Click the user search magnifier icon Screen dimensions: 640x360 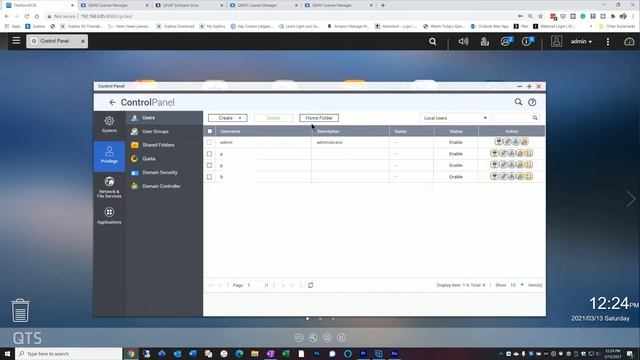pos(535,118)
